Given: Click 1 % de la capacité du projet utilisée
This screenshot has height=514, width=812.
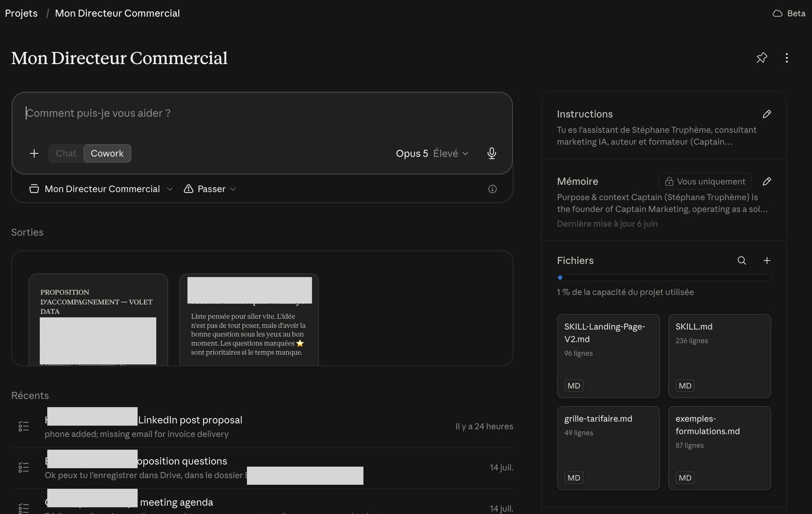Looking at the screenshot, I should [625, 292].
